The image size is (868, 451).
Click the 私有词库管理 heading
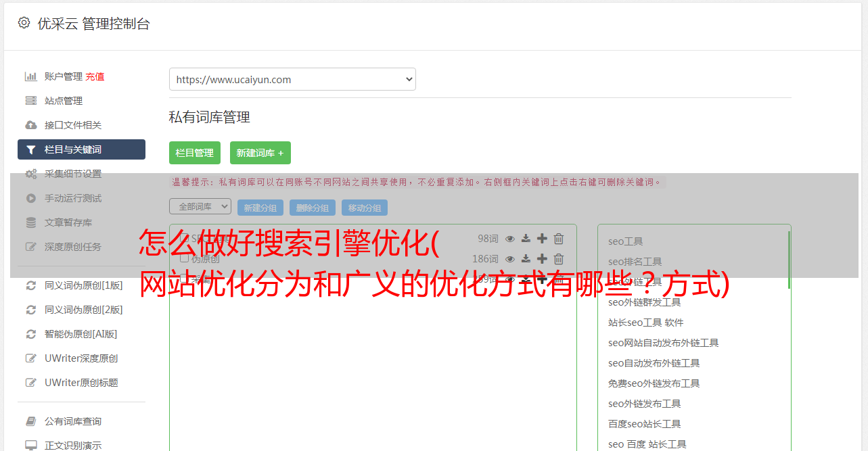pos(210,117)
